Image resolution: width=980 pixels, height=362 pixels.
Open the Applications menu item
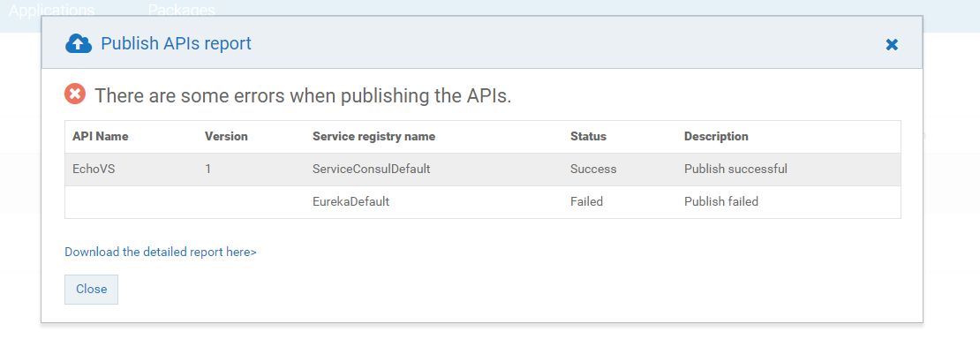(x=51, y=11)
